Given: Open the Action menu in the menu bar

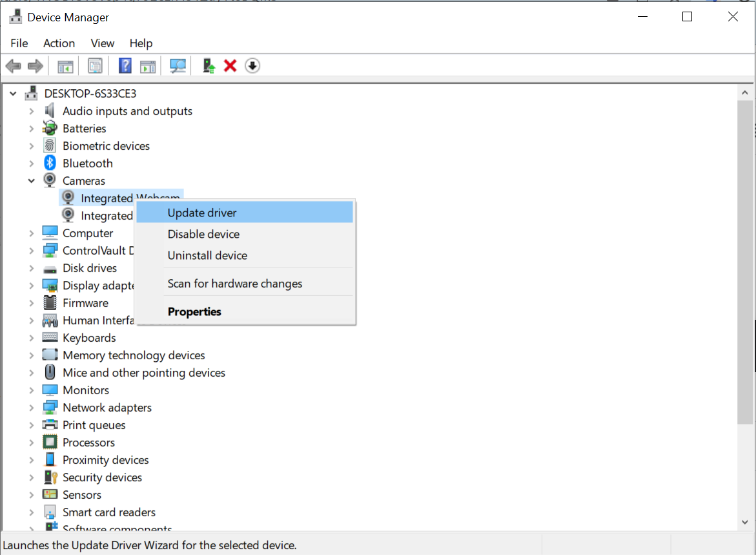Looking at the screenshot, I should click(59, 43).
